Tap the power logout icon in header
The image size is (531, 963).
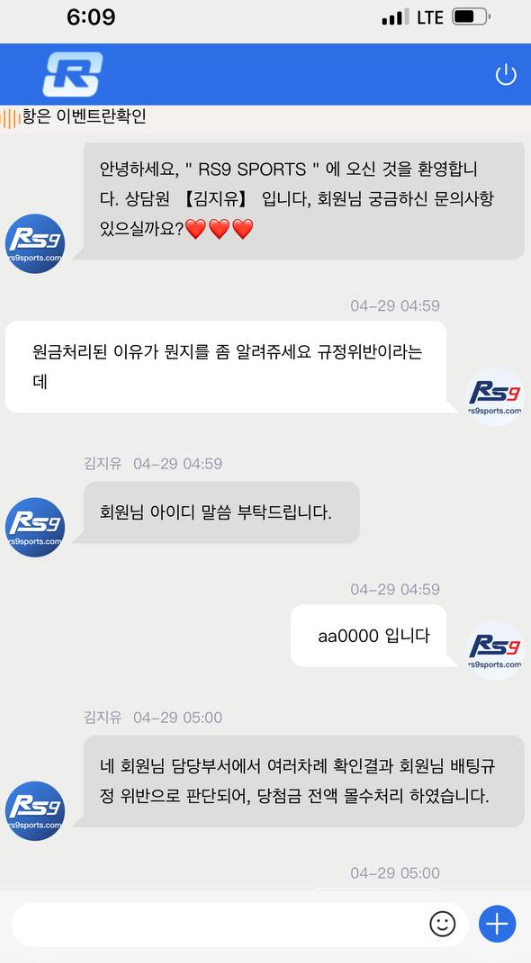click(x=505, y=75)
